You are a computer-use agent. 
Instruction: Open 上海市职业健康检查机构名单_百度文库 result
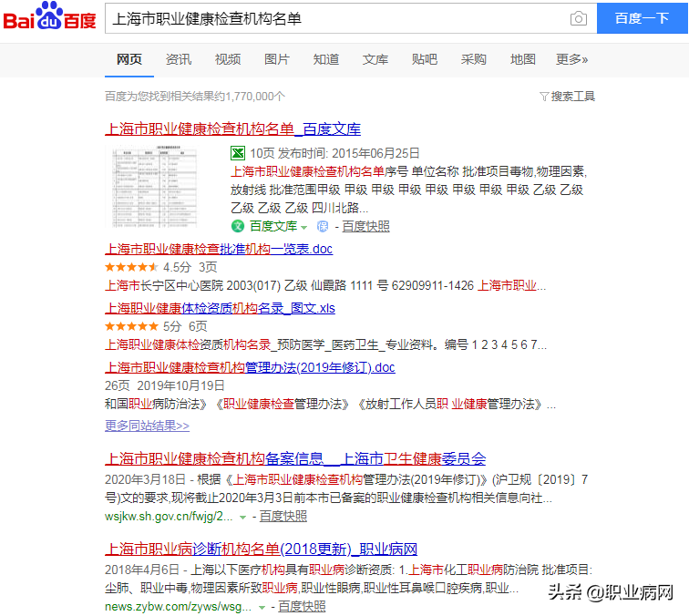point(233,129)
